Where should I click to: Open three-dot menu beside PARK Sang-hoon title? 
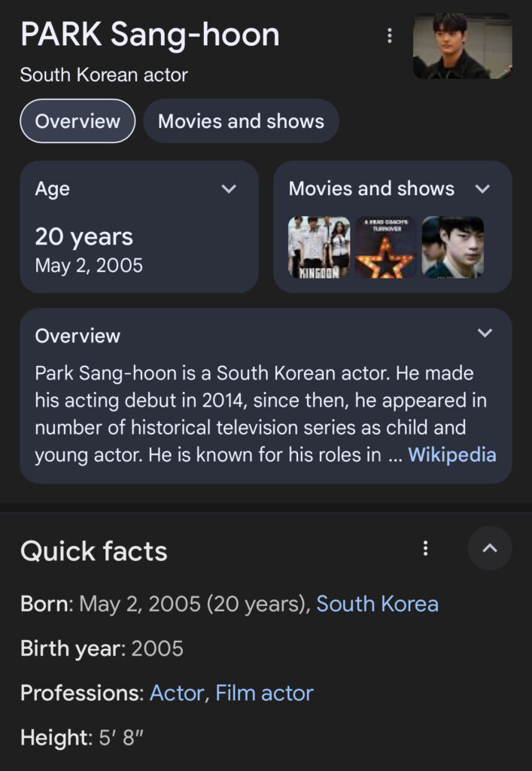tap(389, 35)
